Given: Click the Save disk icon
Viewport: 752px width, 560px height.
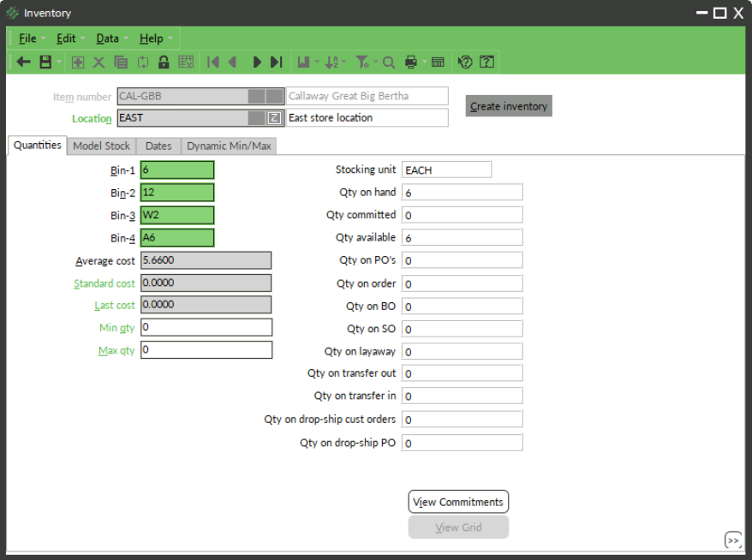Looking at the screenshot, I should (45, 62).
